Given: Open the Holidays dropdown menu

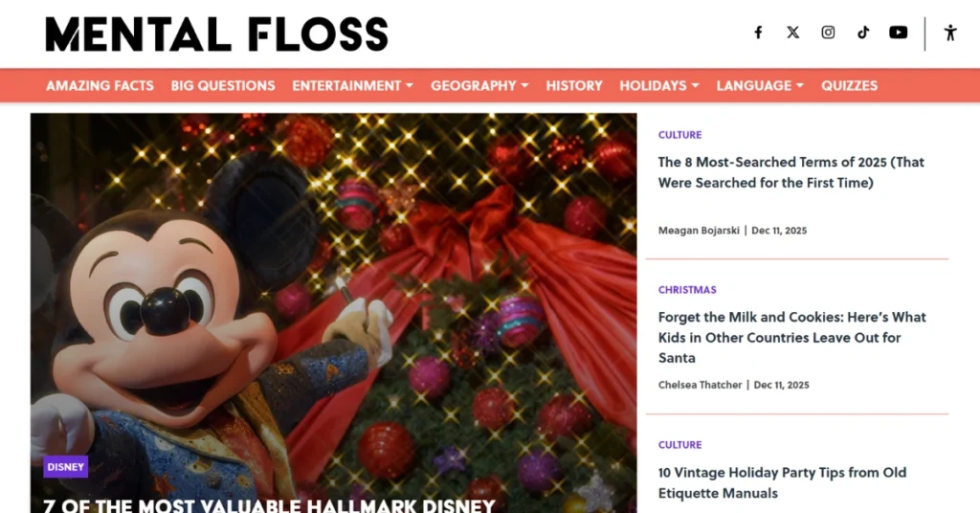Looking at the screenshot, I should 659,85.
